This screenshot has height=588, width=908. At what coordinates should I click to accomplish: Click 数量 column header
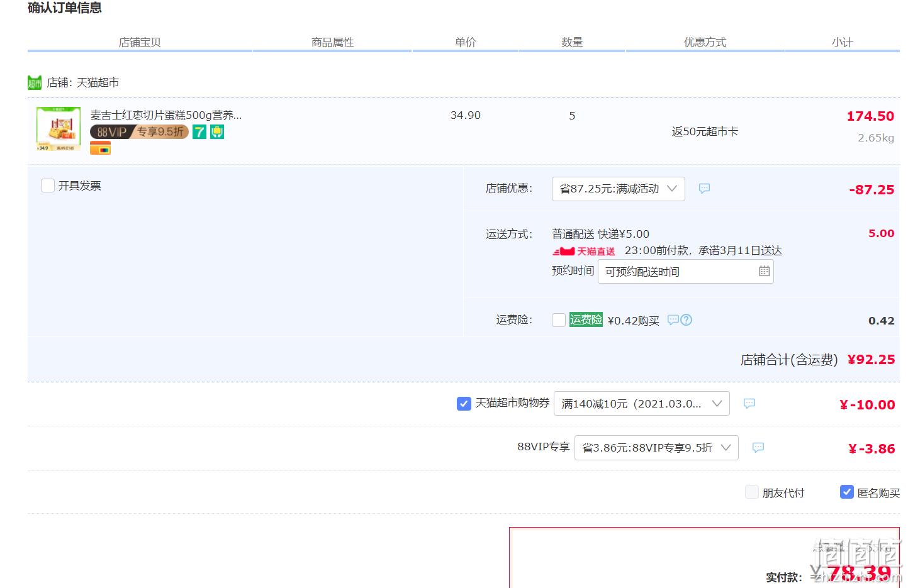click(x=572, y=42)
